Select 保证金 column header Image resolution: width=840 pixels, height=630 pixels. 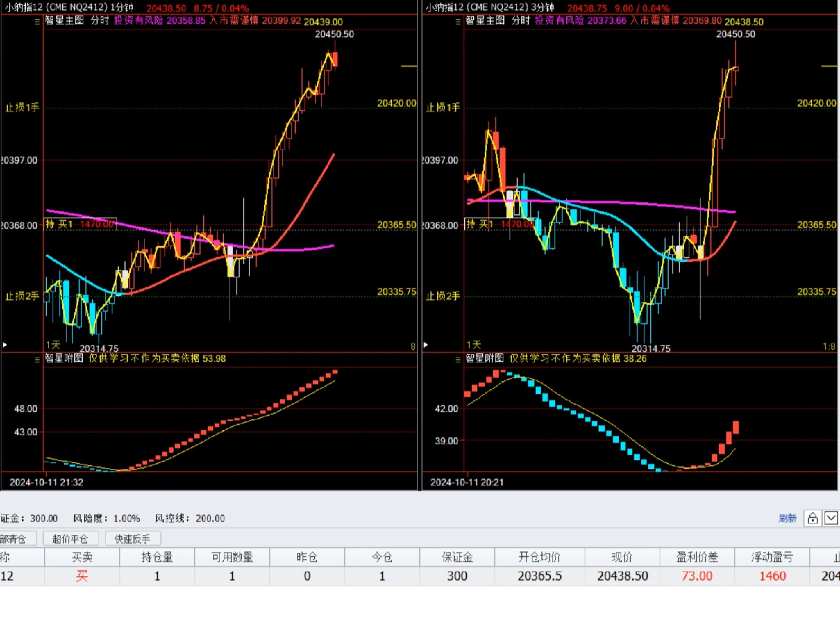(457, 558)
